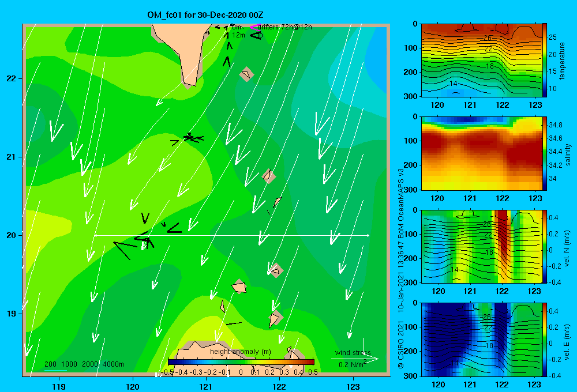Click longitude label '119' on the main map
Image resolution: width=577 pixels, height=392 pixels.
click(x=59, y=386)
